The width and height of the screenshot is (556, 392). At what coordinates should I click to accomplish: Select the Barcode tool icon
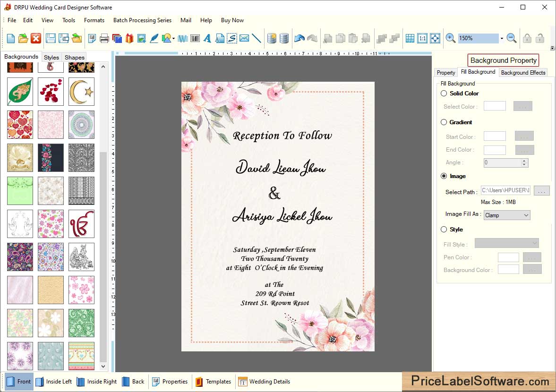[x=195, y=38]
